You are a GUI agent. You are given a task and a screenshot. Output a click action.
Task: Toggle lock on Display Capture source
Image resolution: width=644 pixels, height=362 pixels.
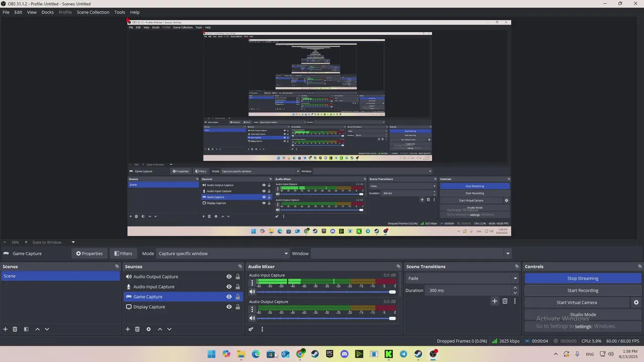click(x=237, y=307)
